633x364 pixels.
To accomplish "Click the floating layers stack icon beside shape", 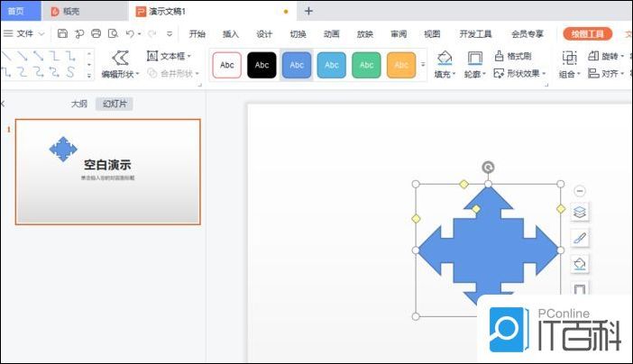I will point(580,212).
